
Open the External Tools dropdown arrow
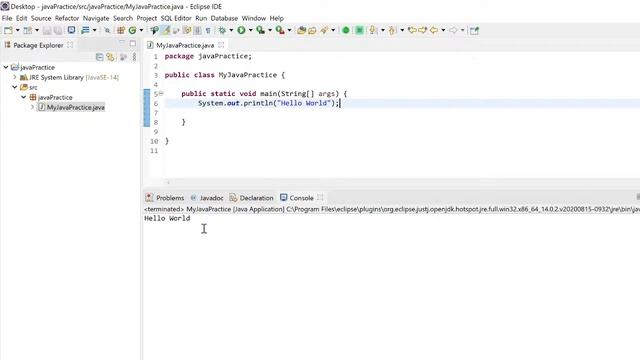click(289, 30)
